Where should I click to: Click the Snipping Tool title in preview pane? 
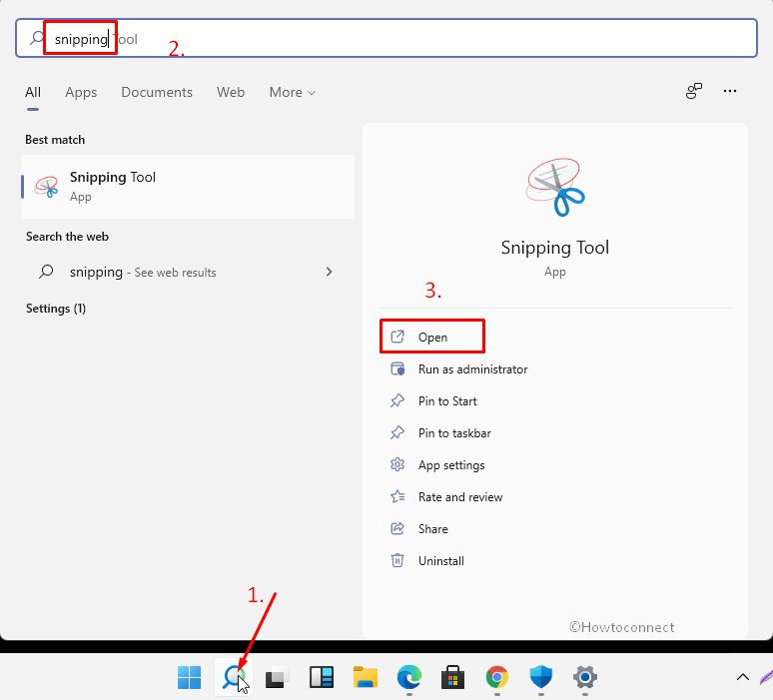[x=555, y=248]
